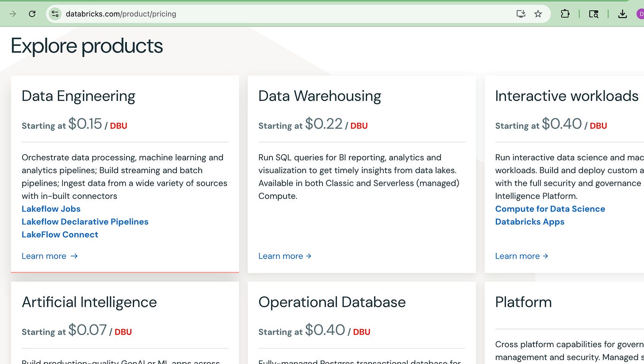Reload the page with the refresh icon
The width and height of the screenshot is (644, 364).
(x=32, y=14)
